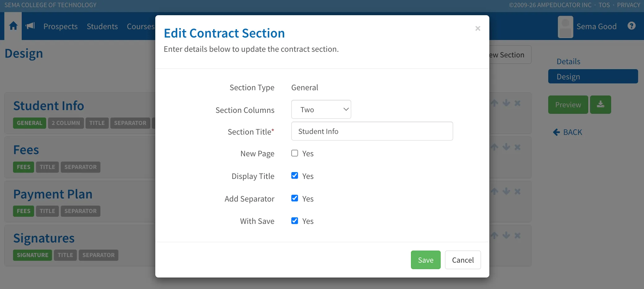Screen dimensions: 644x289
Task: Open the Prospects menu
Action: pos(60,26)
